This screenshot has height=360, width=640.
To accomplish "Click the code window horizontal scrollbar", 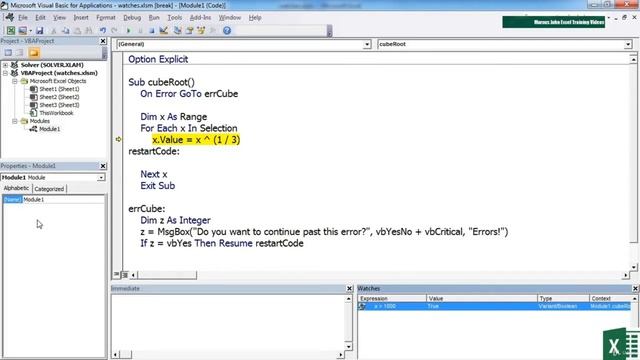I will (167, 275).
